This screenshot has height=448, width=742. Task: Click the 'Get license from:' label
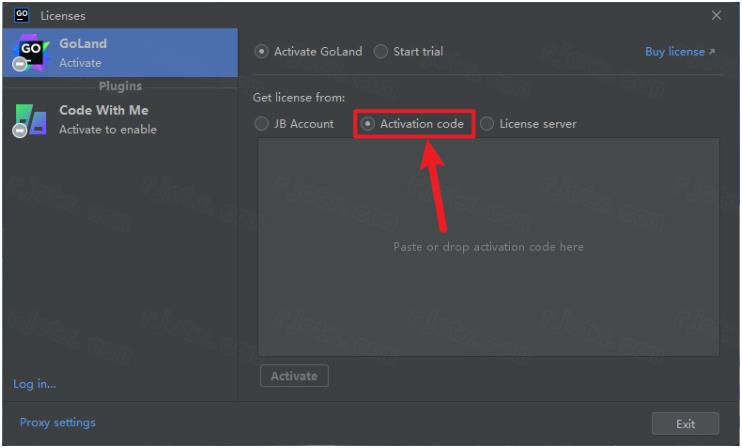coord(299,97)
